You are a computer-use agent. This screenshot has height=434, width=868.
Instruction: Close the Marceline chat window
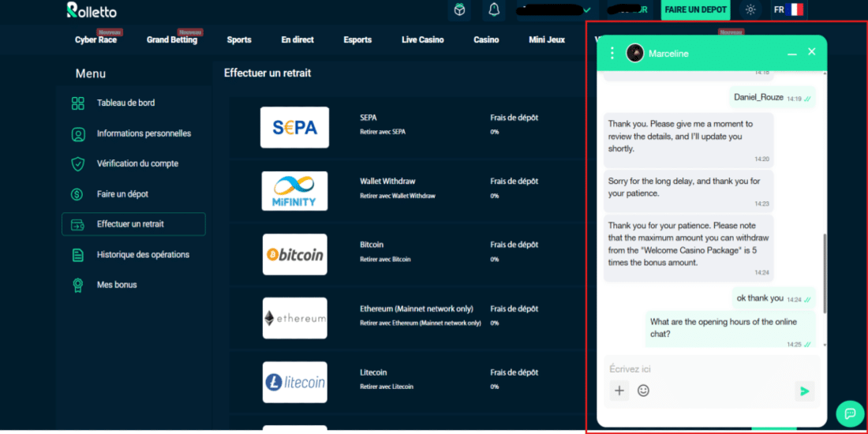(811, 51)
